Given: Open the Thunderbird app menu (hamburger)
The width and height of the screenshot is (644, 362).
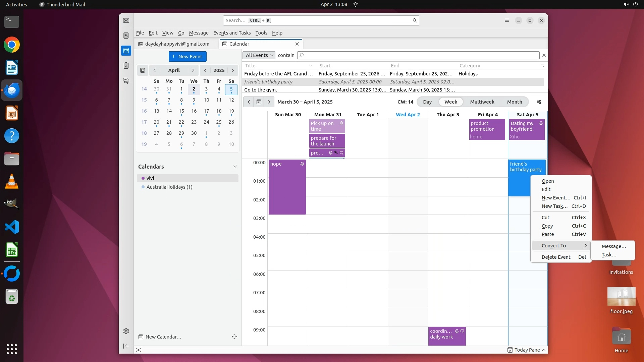Looking at the screenshot, I should tap(507, 20).
